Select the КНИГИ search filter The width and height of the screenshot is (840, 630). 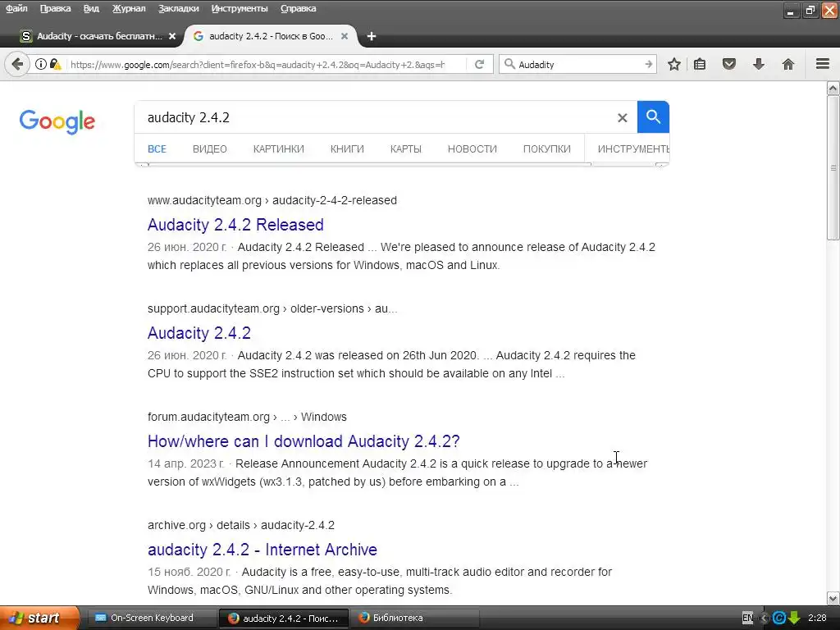point(347,149)
